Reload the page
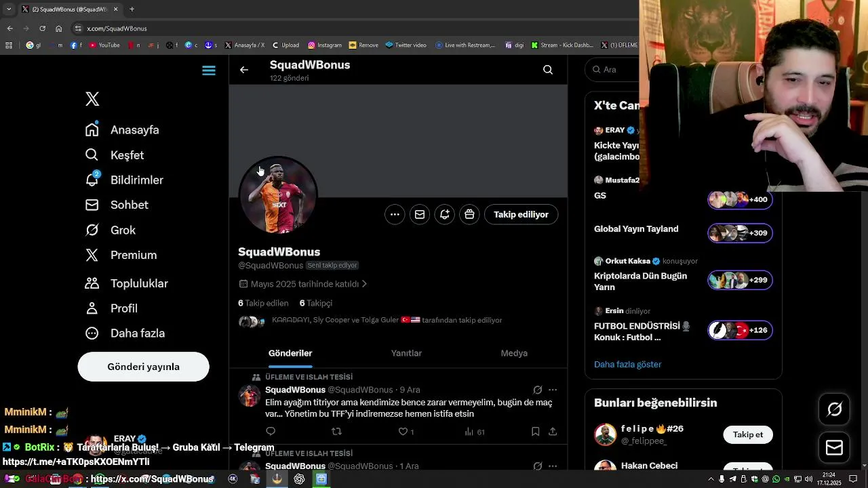The height and width of the screenshot is (488, 868). tap(42, 28)
